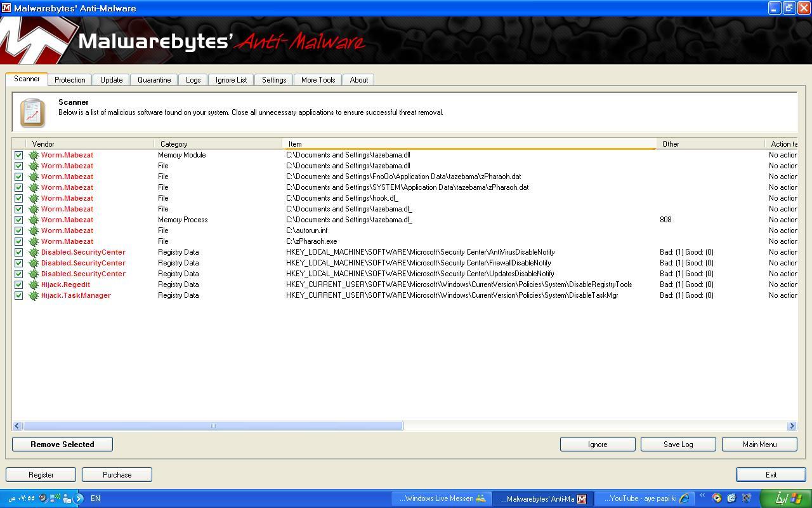Click the Malwarebytes title bar M icon
This screenshot has height=508, width=812.
6,8
